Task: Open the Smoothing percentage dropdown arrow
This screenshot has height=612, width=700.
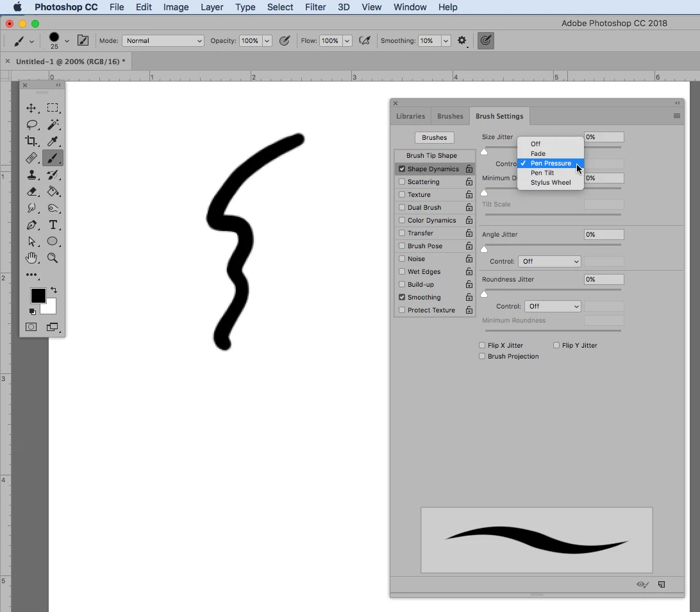Action: 446,40
